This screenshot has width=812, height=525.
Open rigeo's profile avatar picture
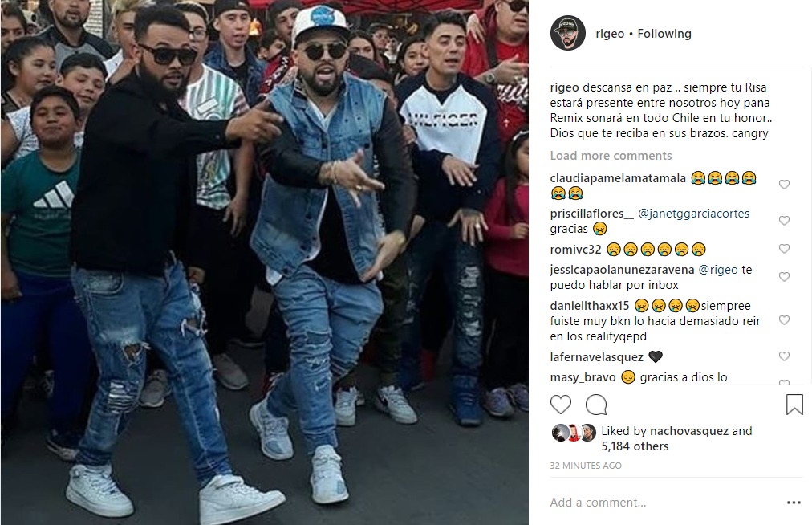pyautogui.click(x=567, y=33)
